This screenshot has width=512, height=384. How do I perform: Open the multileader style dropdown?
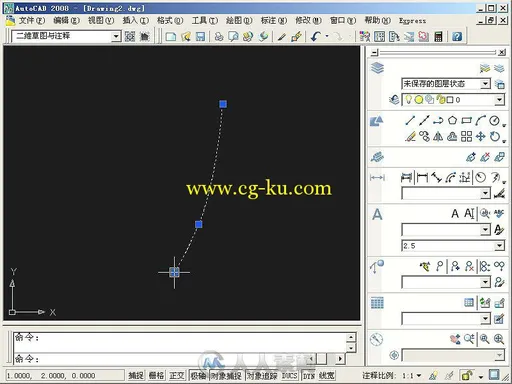[485, 283]
